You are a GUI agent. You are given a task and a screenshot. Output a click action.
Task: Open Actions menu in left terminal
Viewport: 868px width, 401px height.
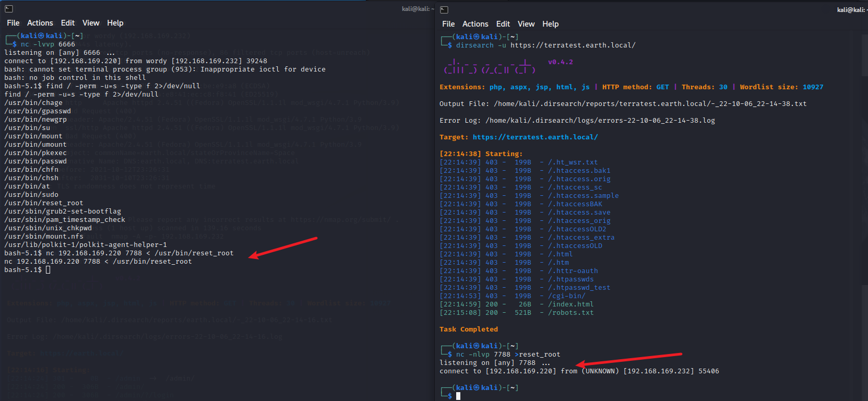[x=40, y=23]
